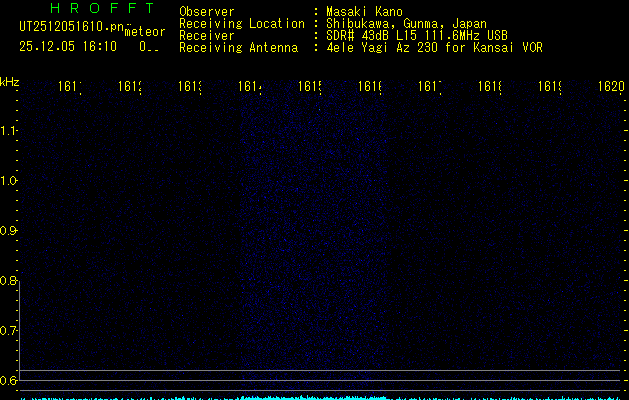Screen dimensions: 629x400
Task: Click the 1.0 frequency axis label
Action: (x=8, y=181)
